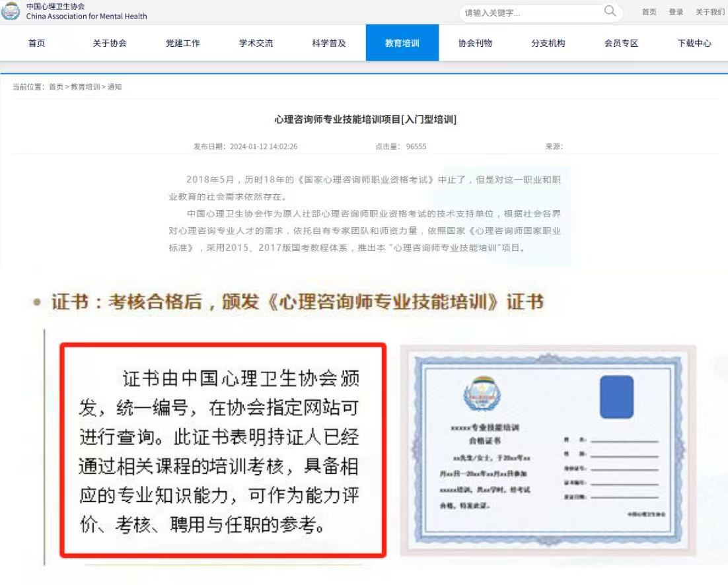Click the blue photo placeholder on certificate
This screenshot has width=728, height=585.
[x=616, y=397]
